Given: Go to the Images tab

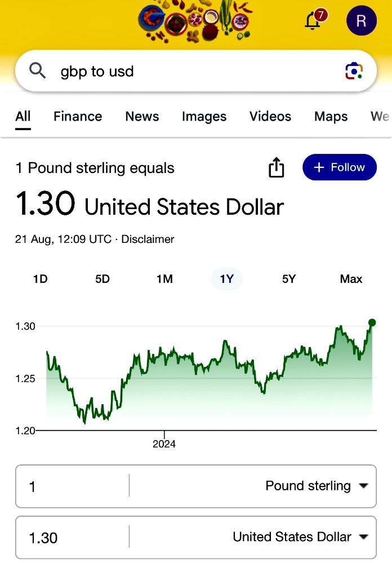Looking at the screenshot, I should 204,117.
